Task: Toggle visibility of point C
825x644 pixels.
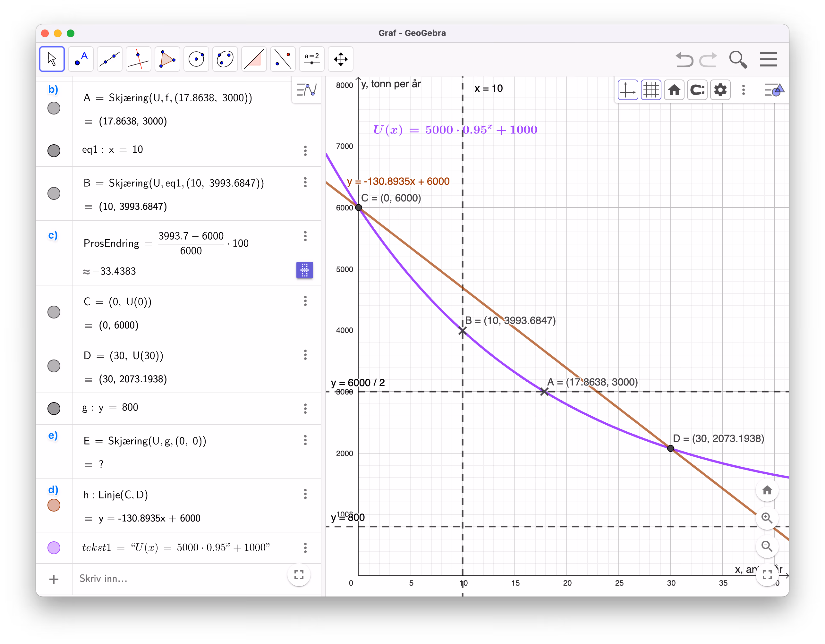Action: point(54,312)
